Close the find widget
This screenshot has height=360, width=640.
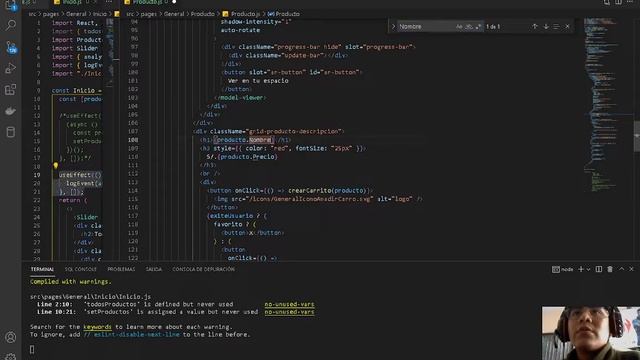(x=567, y=27)
